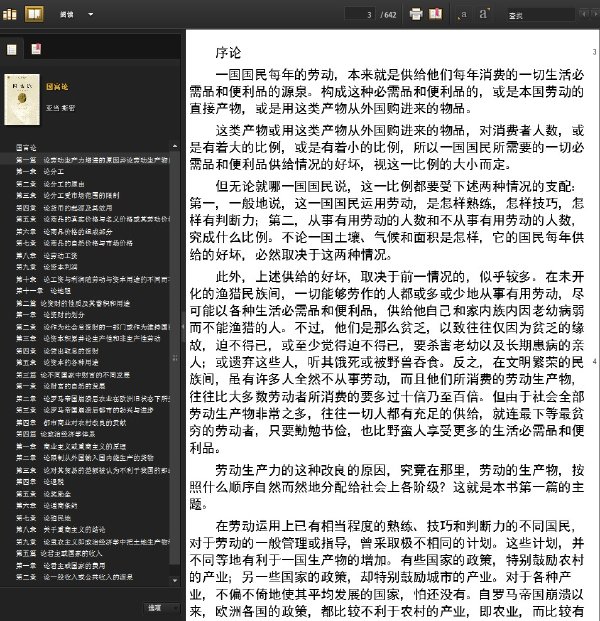600x621 pixels.
Task: Go to 第四章 论贷出取息的资财
Action: (57, 351)
